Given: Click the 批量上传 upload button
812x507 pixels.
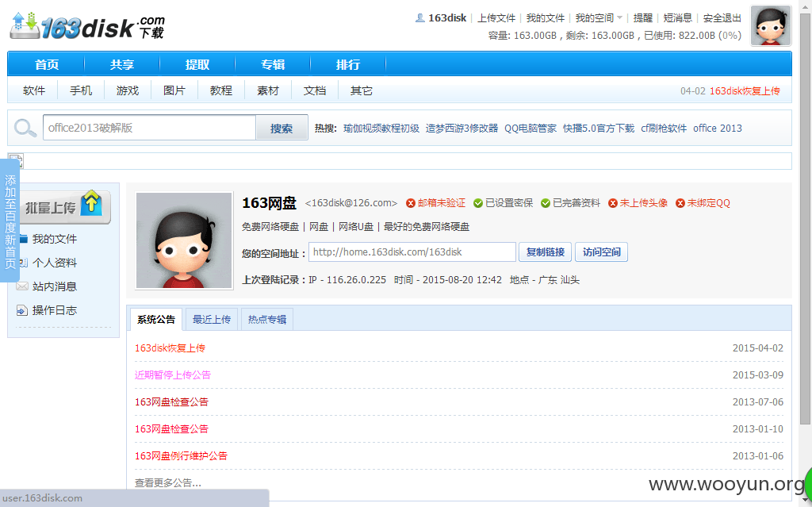Looking at the screenshot, I should point(64,207).
